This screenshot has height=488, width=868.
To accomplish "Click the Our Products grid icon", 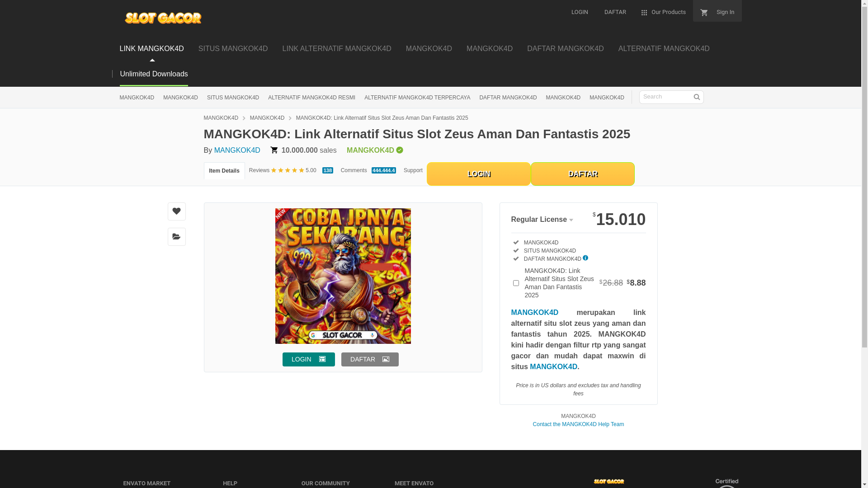I will [x=644, y=13].
